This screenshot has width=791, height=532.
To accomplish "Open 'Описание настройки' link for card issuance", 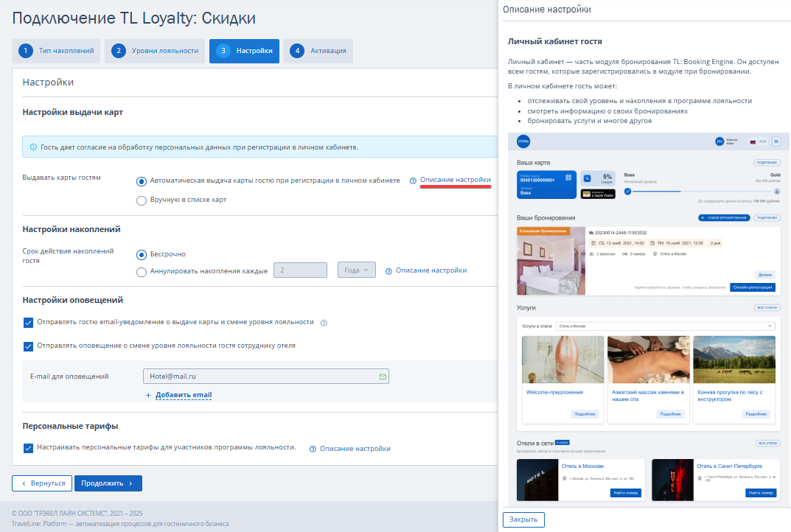I will click(456, 180).
